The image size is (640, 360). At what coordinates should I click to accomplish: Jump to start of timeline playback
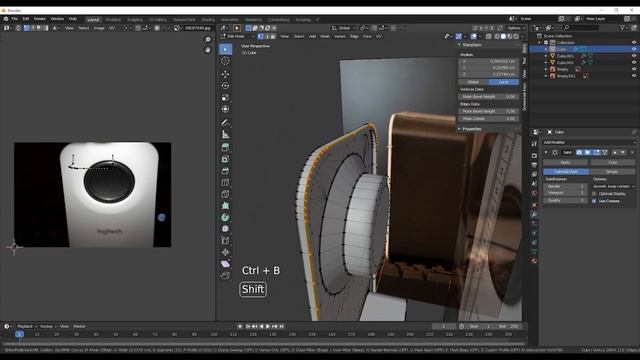pos(248,327)
